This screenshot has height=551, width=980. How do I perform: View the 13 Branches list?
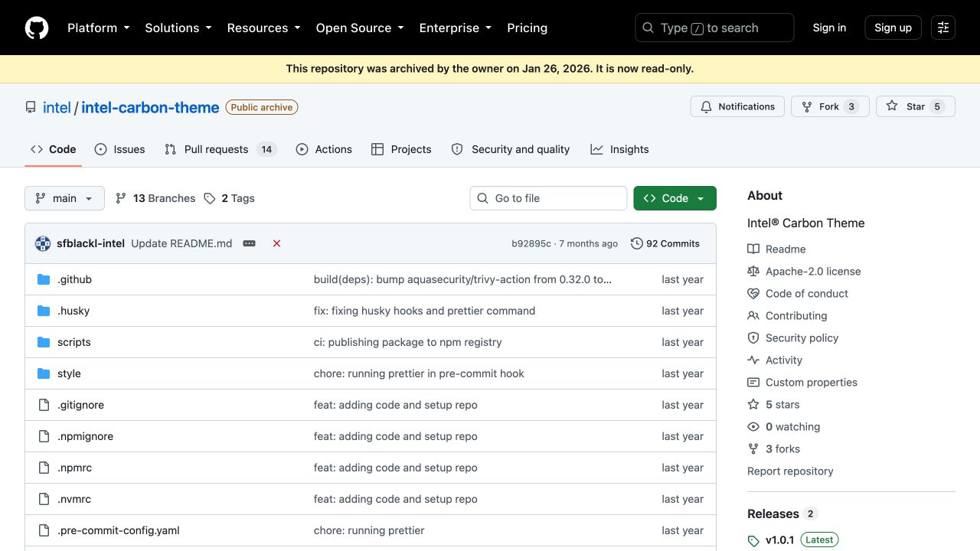click(155, 198)
